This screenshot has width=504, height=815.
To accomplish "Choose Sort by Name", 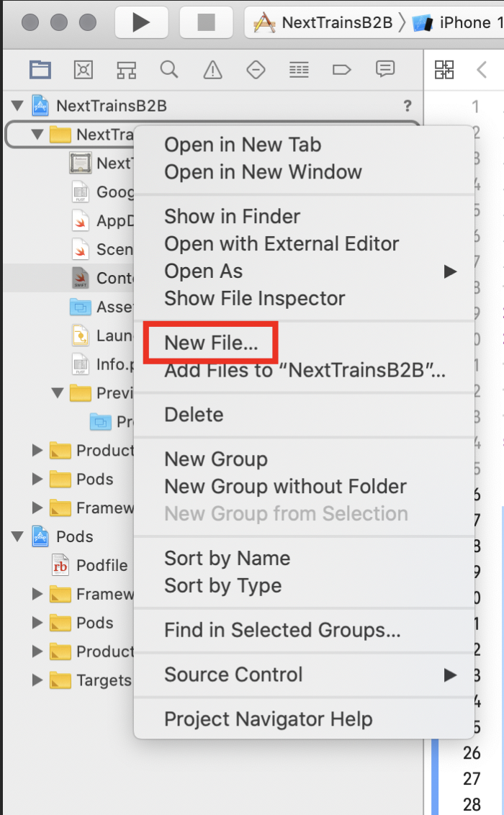I will tap(227, 558).
